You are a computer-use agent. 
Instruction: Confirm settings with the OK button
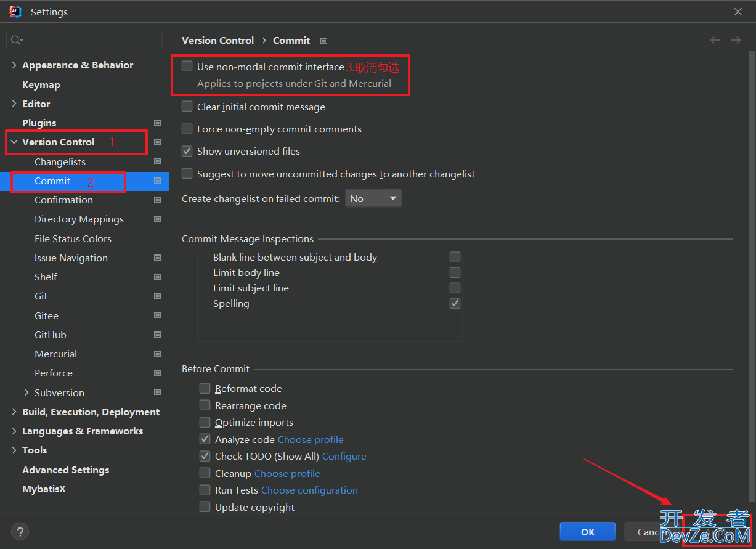click(587, 532)
